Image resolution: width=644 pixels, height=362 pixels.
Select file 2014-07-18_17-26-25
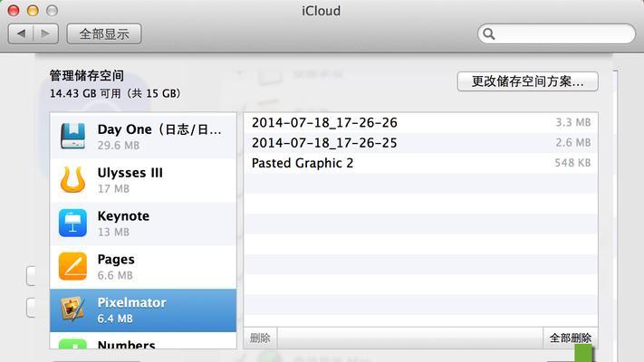point(420,142)
